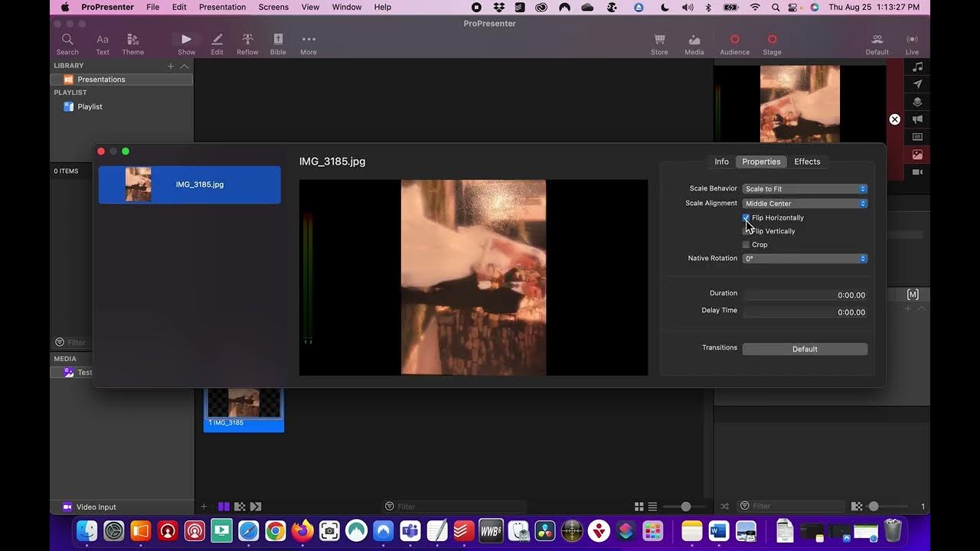
Task: Open the Default look selector
Action: point(877,44)
